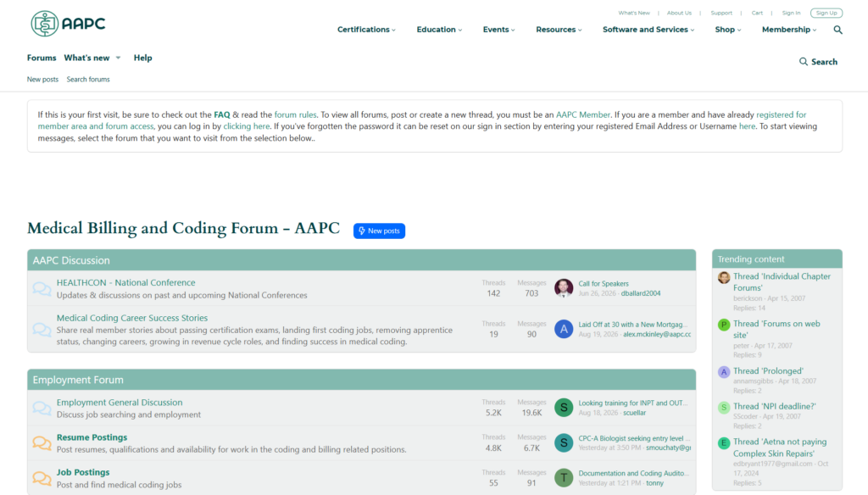Open trending Thread 'Individual Chapter Forums'
Viewport: 868px width, 495px height.
(782, 282)
